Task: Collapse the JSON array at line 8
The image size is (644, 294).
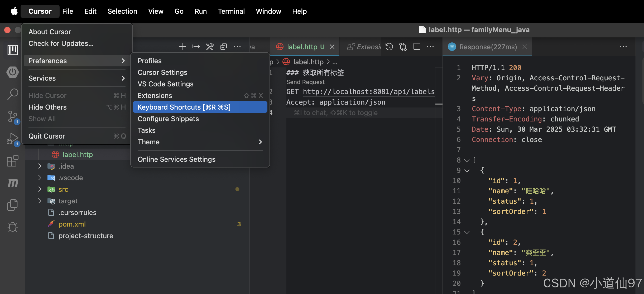Action: (x=467, y=160)
